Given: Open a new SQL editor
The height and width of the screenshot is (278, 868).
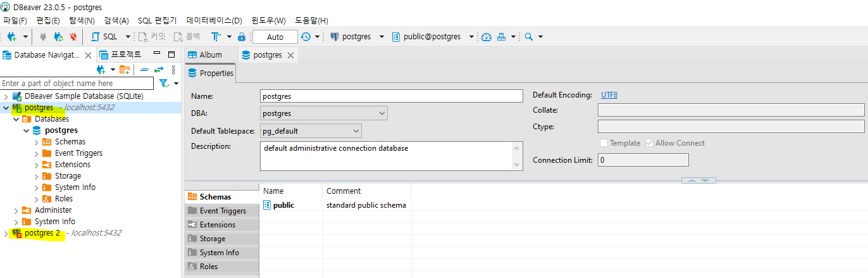Looking at the screenshot, I should point(104,37).
